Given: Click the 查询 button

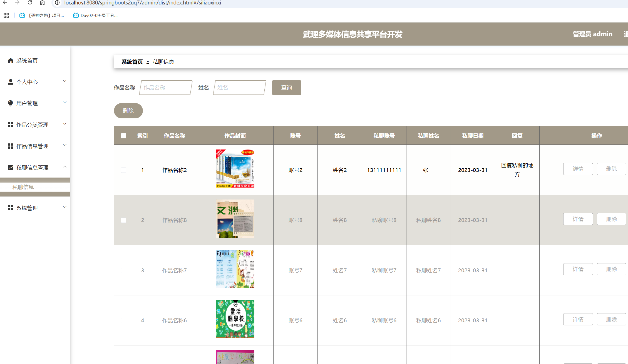Looking at the screenshot, I should coord(287,88).
